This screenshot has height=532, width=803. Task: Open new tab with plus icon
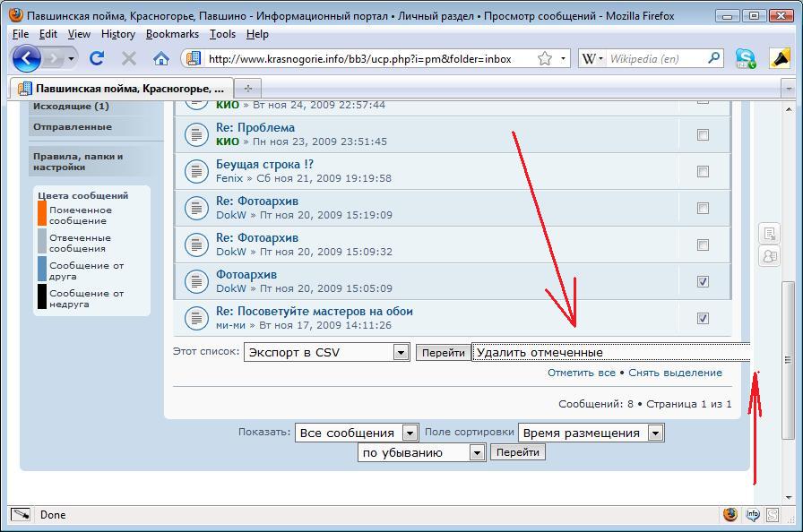[x=248, y=89]
